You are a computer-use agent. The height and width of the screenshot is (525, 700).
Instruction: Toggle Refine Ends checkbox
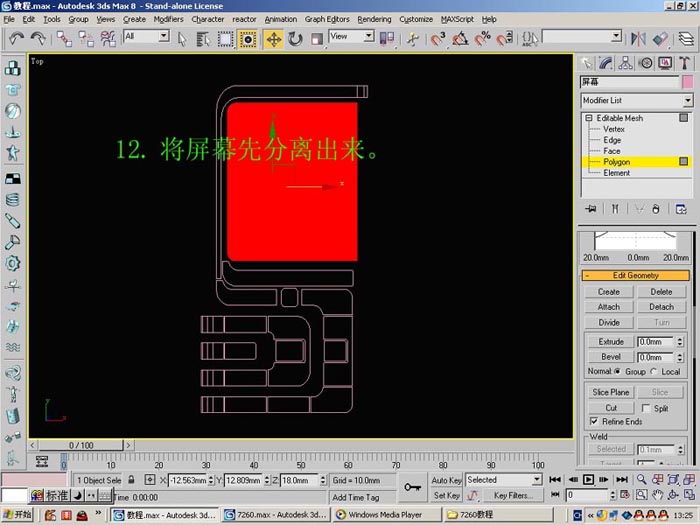coord(594,421)
